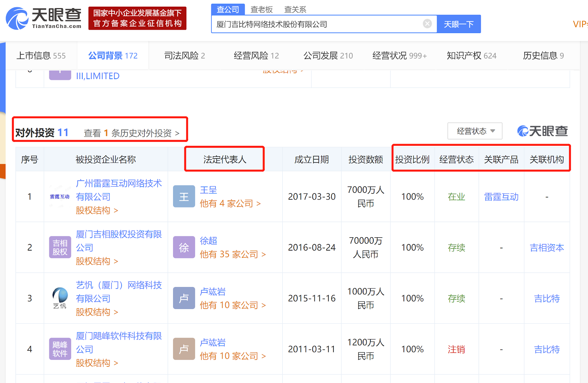Click III,LIMITED company link

(98, 76)
